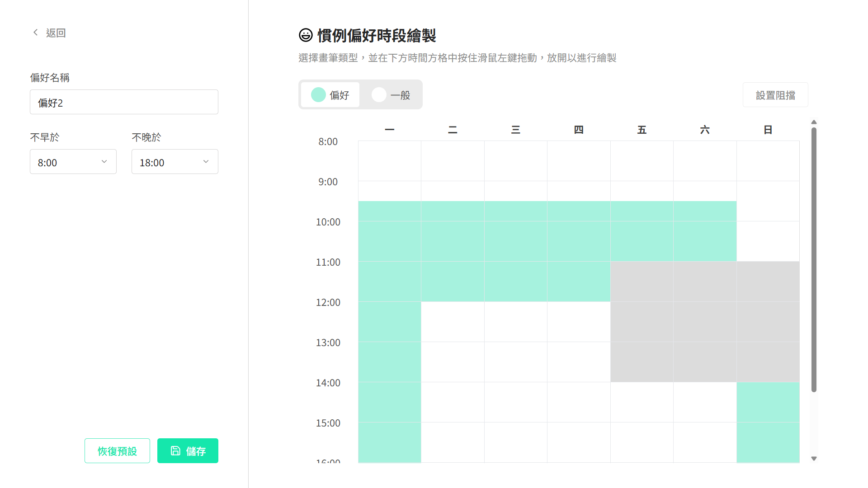Click the 一 Monday column header
The height and width of the screenshot is (488, 868).
pyautogui.click(x=389, y=130)
